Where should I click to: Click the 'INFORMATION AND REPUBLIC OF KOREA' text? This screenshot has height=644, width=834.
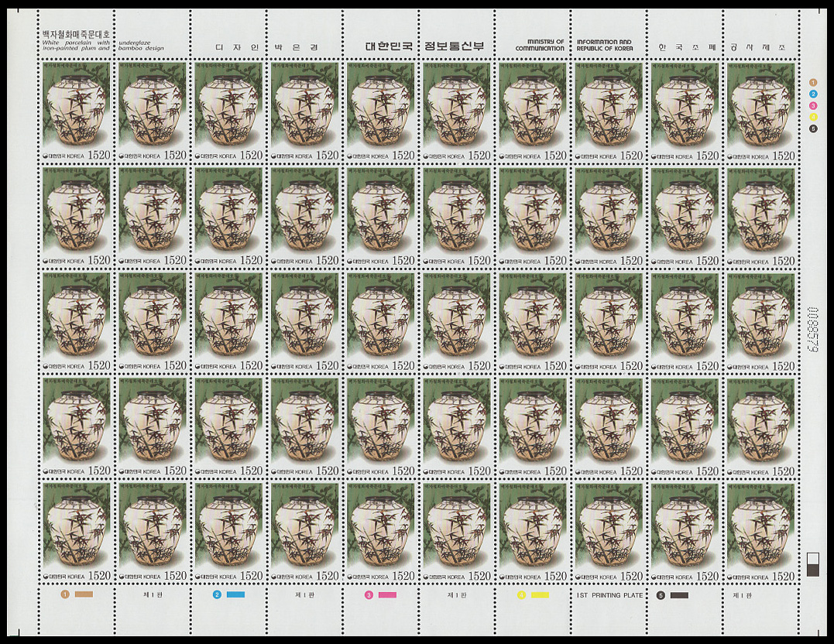[x=605, y=45]
